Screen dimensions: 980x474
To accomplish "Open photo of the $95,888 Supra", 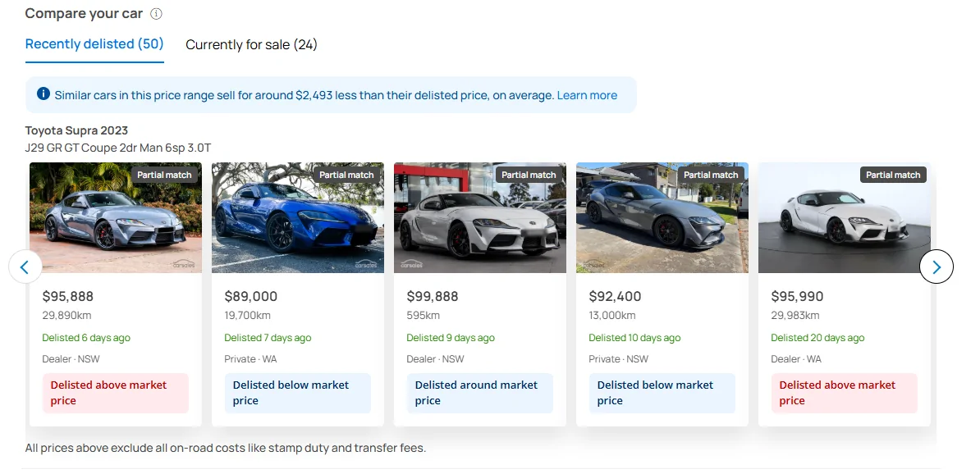I will tap(116, 217).
